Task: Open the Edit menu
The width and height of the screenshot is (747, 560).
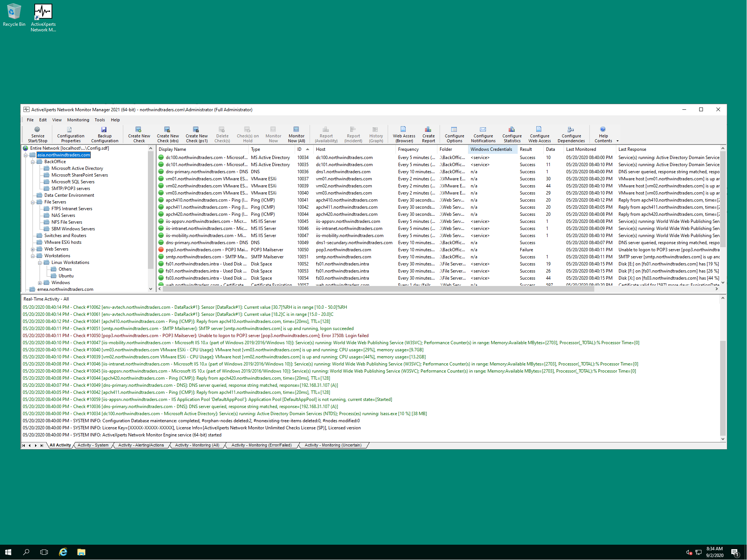Action: pyautogui.click(x=43, y=120)
